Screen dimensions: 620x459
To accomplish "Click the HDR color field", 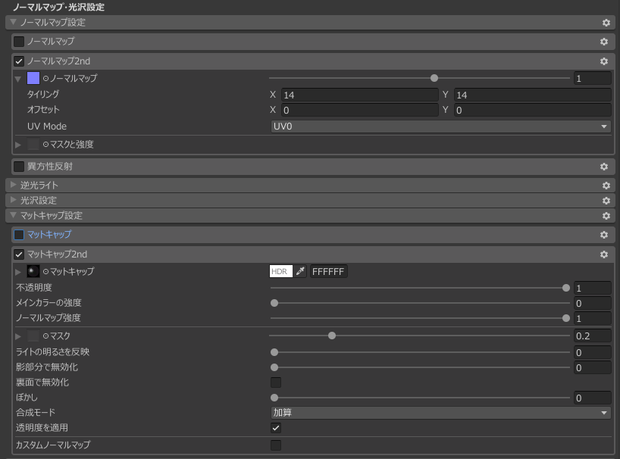I will 281,271.
